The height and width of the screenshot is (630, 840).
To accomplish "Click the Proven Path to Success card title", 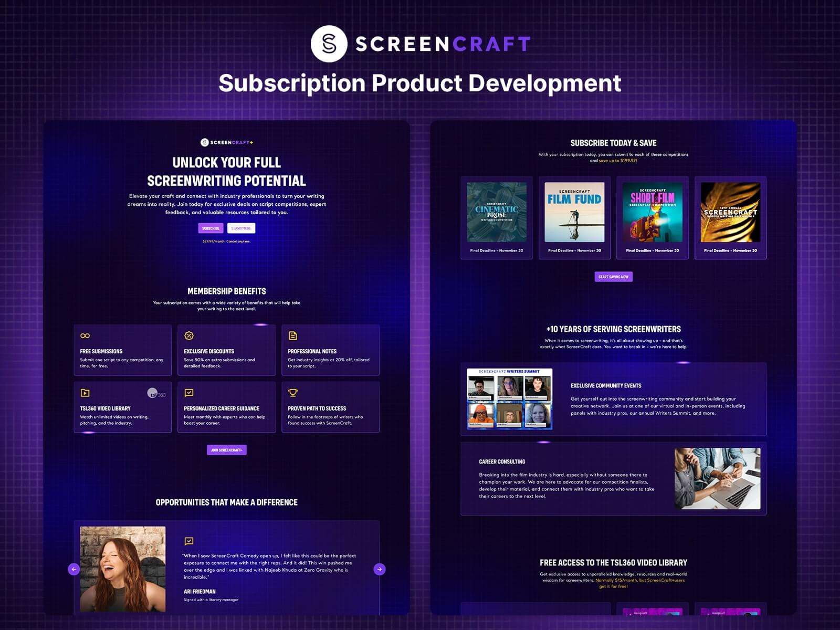I will click(317, 408).
